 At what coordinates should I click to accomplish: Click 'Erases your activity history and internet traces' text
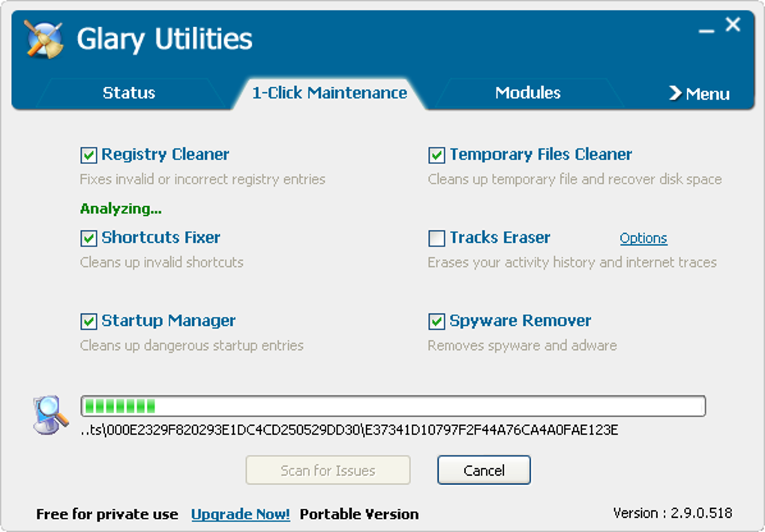pos(572,262)
